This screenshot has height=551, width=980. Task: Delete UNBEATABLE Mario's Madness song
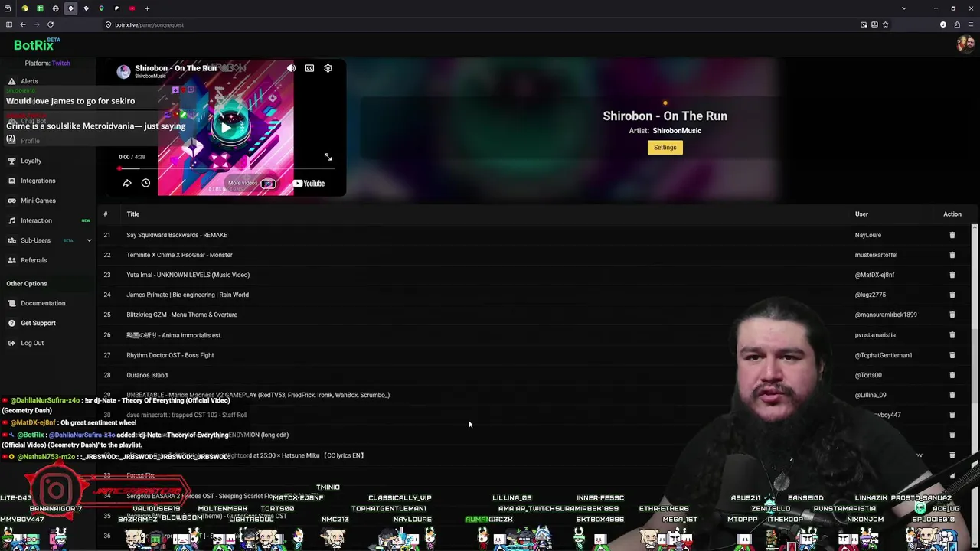(x=952, y=395)
